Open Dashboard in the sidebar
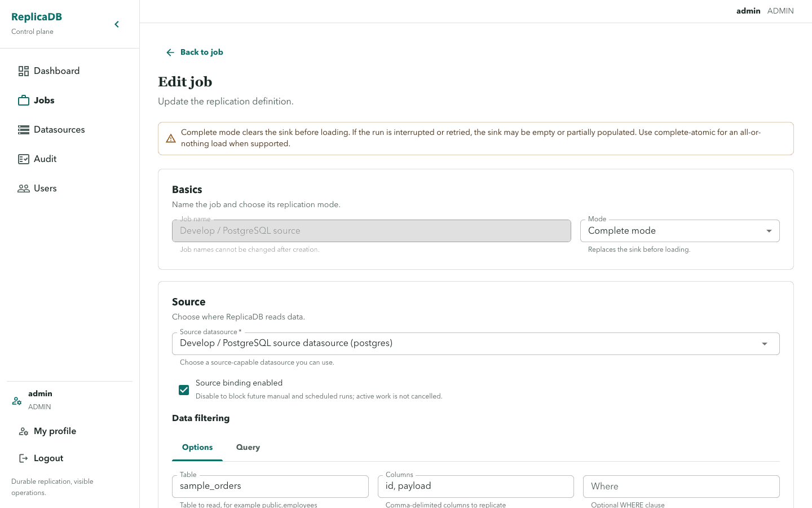The image size is (812, 508). point(69,71)
